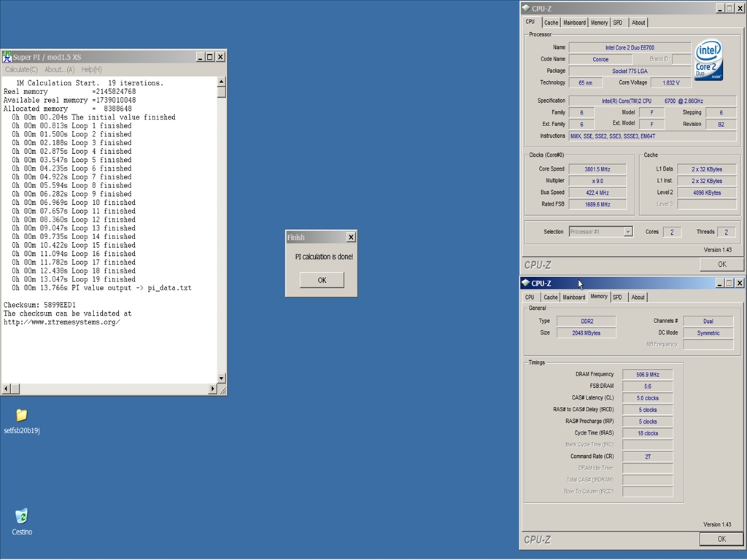Open the Calculate(C) menu in Super PI
Image resolution: width=747 pixels, height=560 pixels.
21,69
